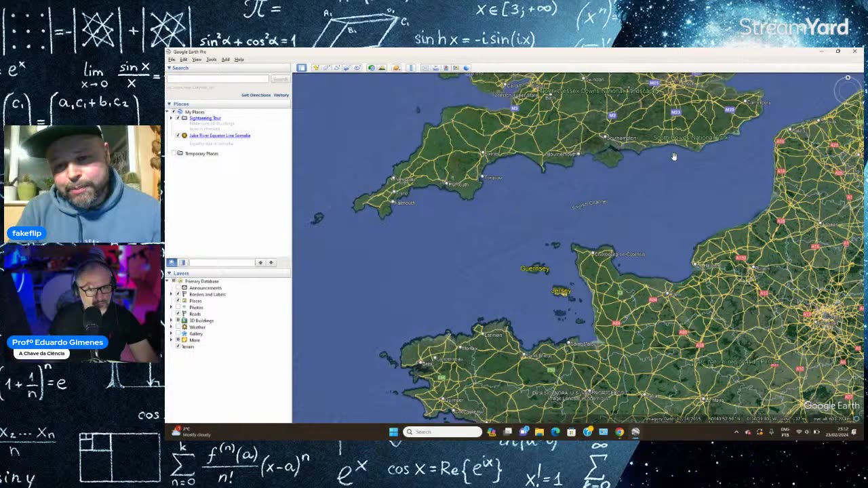Show historical imagery clock icon
The height and width of the screenshot is (488, 868).
pos(372,68)
